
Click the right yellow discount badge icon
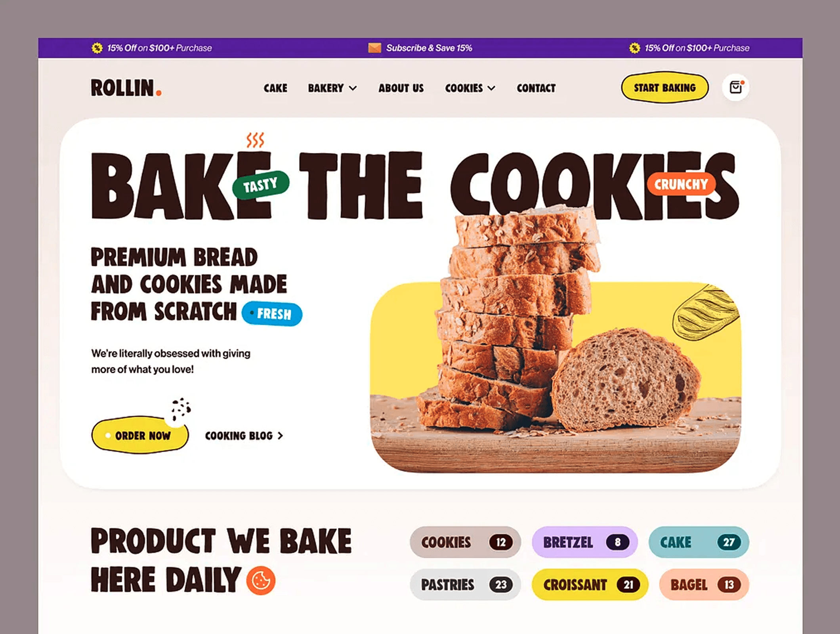tap(634, 48)
